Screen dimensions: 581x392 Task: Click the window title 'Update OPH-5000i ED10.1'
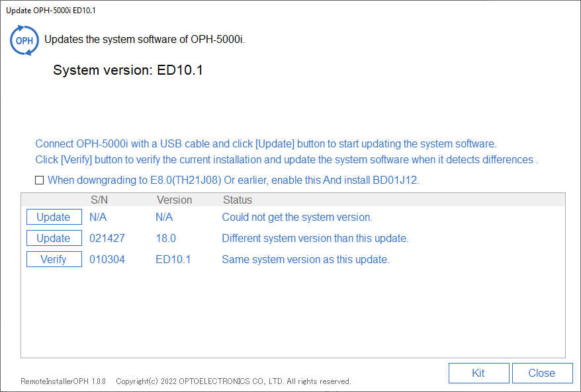[51, 11]
